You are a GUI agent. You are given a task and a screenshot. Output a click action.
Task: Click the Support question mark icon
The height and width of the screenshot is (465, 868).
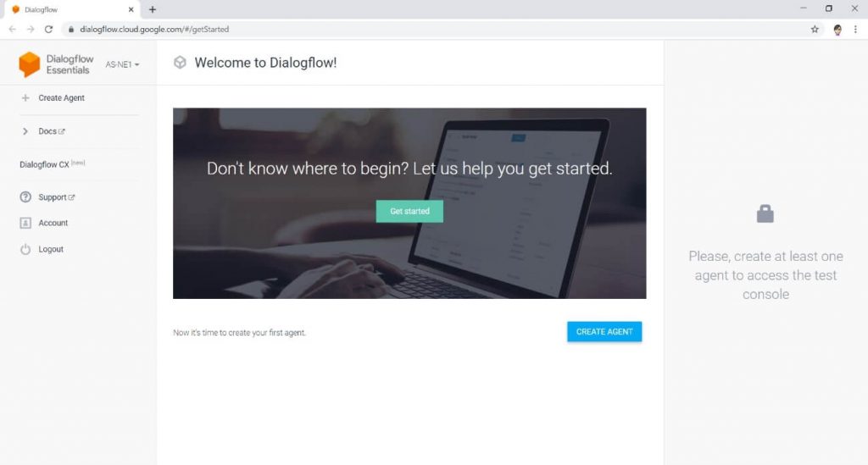(25, 197)
